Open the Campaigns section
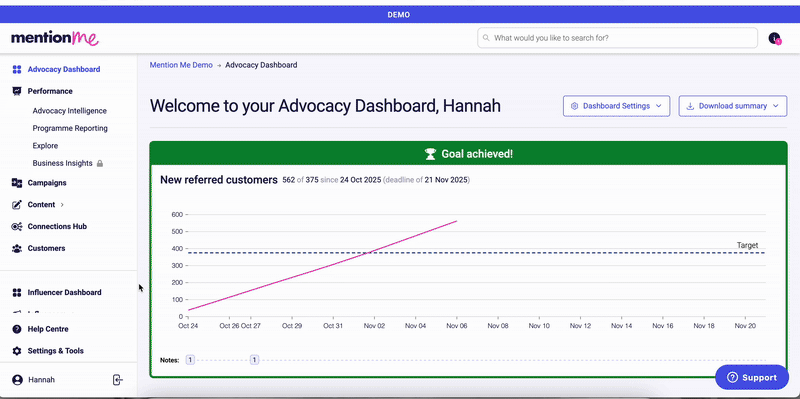This screenshot has width=800, height=399. 47,183
